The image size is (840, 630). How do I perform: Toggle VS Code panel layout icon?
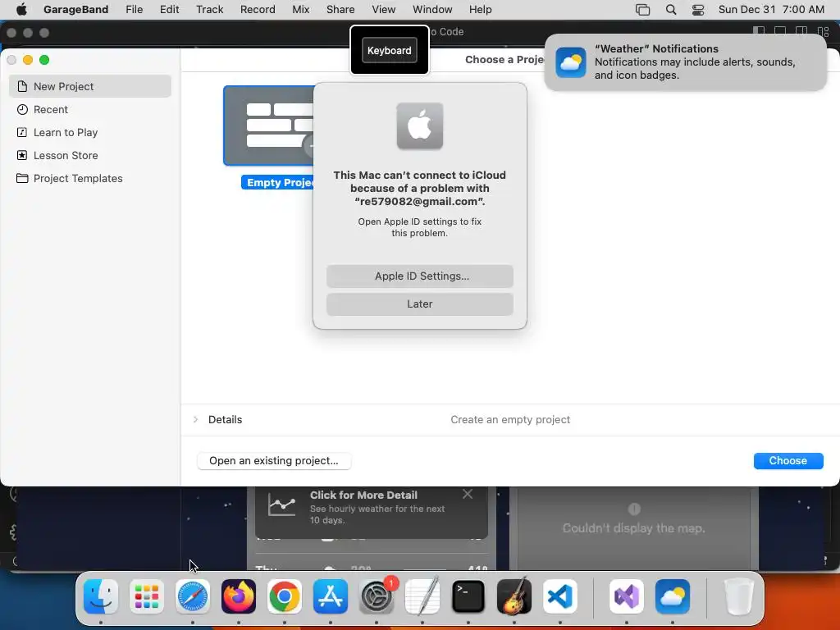coord(780,31)
